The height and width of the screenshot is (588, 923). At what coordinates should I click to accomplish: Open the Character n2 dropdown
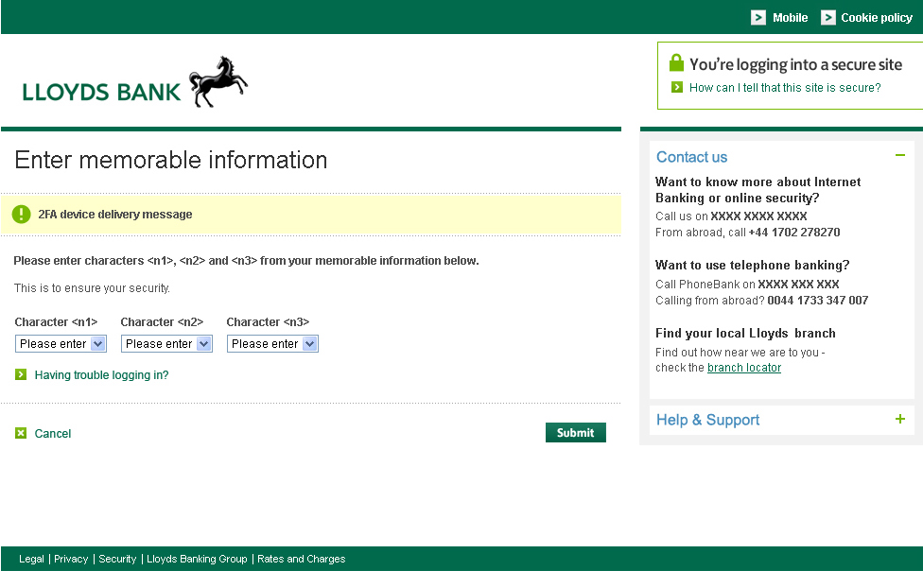(x=166, y=344)
